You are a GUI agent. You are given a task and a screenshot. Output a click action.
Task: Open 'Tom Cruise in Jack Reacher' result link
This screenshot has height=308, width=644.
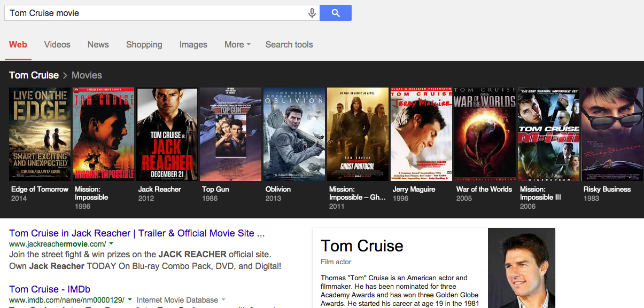pyautogui.click(x=137, y=233)
